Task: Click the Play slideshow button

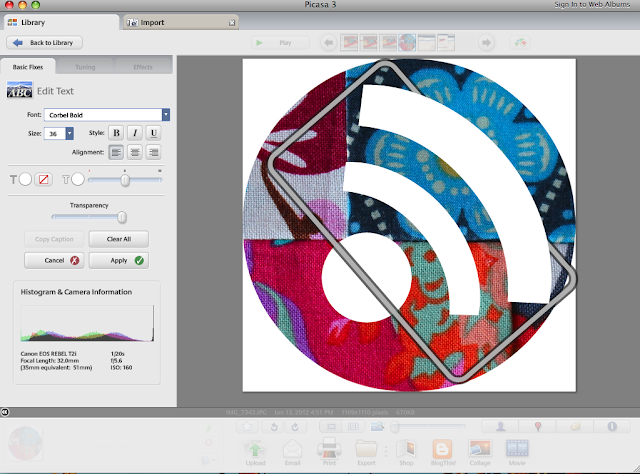Action: (280, 42)
